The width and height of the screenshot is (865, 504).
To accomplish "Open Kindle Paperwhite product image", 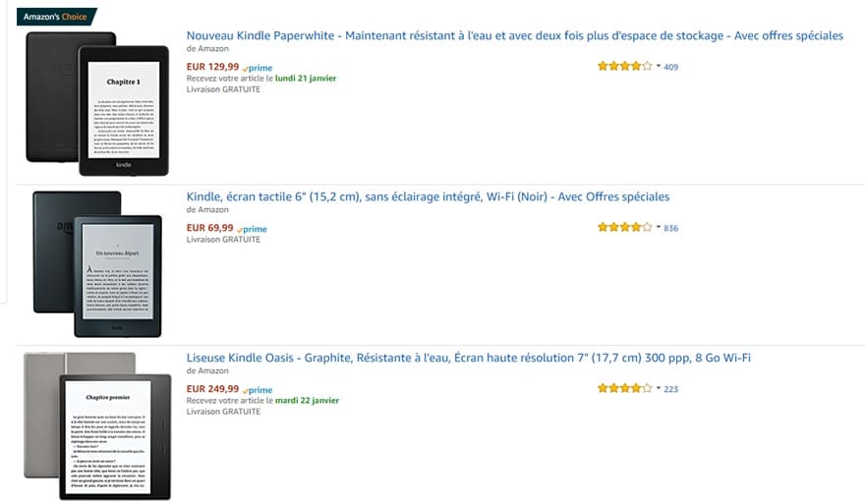I will pyautogui.click(x=84, y=103).
